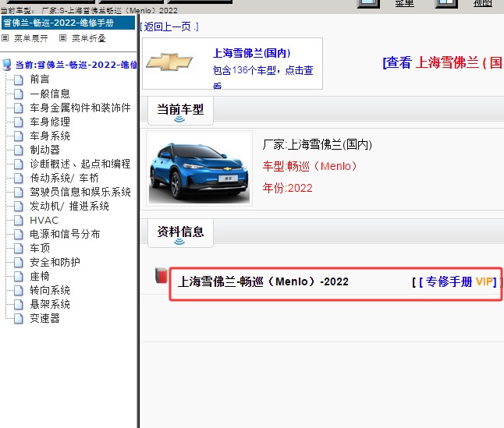
Task: Click the 车身金属构件和装饰件 page icon
Action: 19,108
